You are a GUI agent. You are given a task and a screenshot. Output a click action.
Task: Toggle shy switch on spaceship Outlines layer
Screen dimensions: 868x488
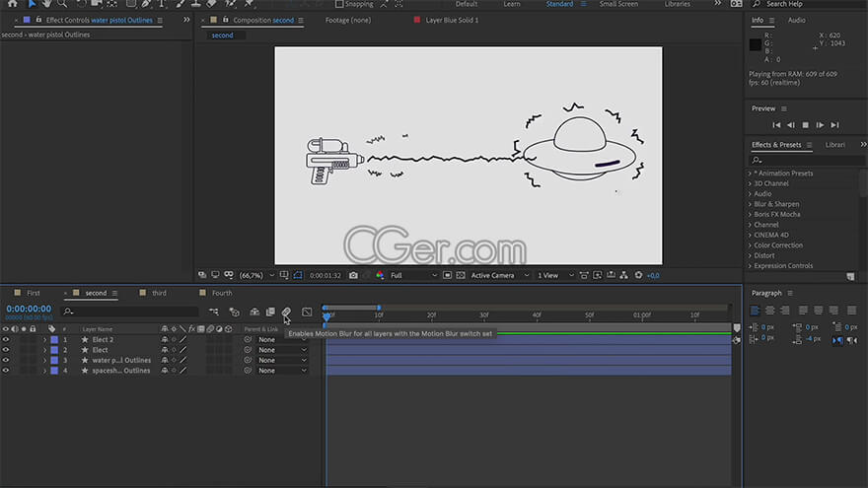pyautogui.click(x=165, y=371)
